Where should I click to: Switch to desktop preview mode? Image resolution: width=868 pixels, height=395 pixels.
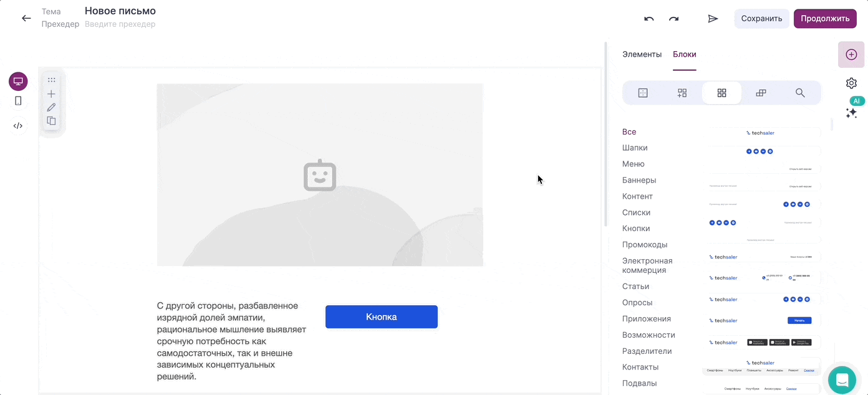18,82
